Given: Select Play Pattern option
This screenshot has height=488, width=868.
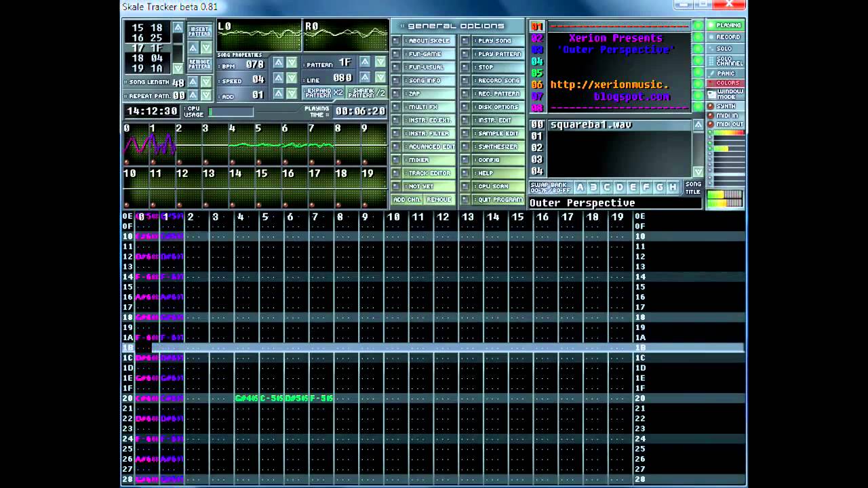Looking at the screenshot, I should [498, 54].
